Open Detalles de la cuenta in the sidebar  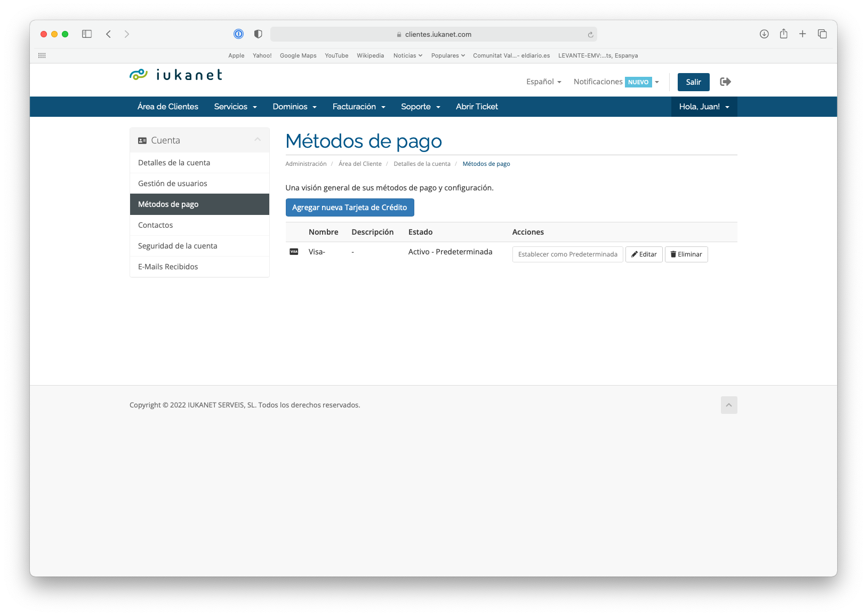click(x=199, y=163)
